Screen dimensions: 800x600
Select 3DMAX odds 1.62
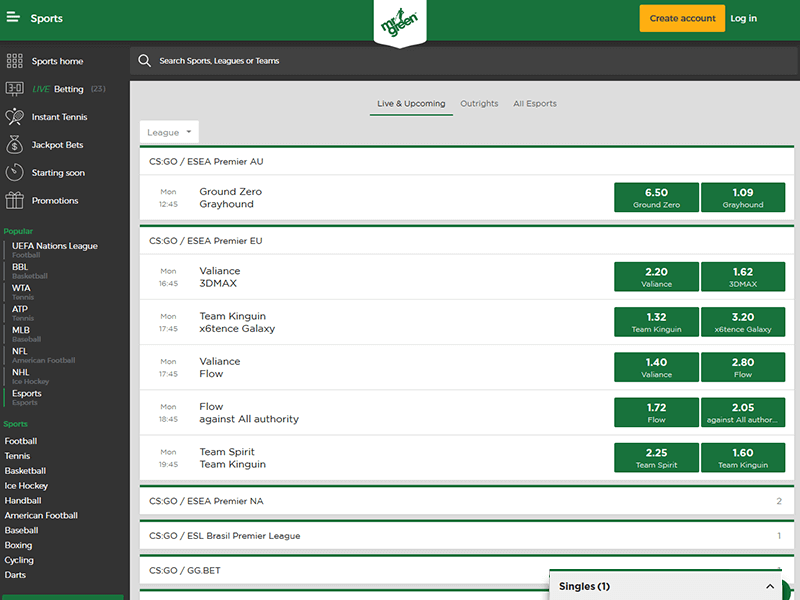743,277
